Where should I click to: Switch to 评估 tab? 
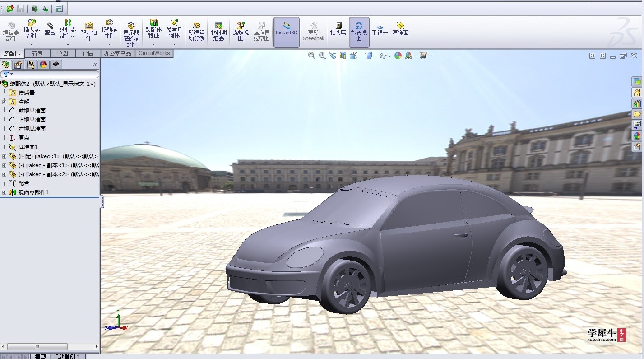tap(88, 53)
